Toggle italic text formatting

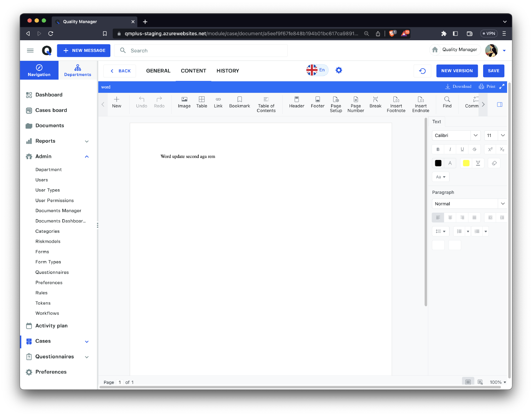pyautogui.click(x=450, y=149)
